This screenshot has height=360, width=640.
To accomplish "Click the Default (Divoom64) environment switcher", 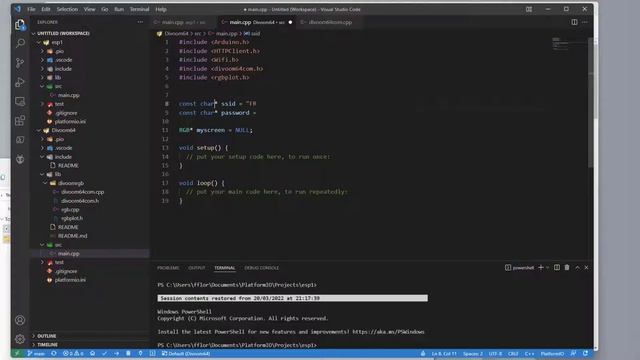I will pos(186,353).
